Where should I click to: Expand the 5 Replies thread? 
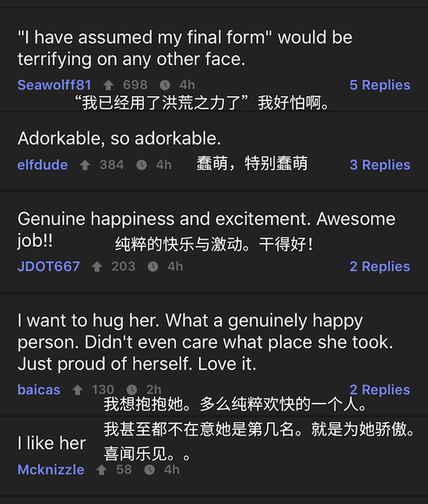pyautogui.click(x=380, y=85)
